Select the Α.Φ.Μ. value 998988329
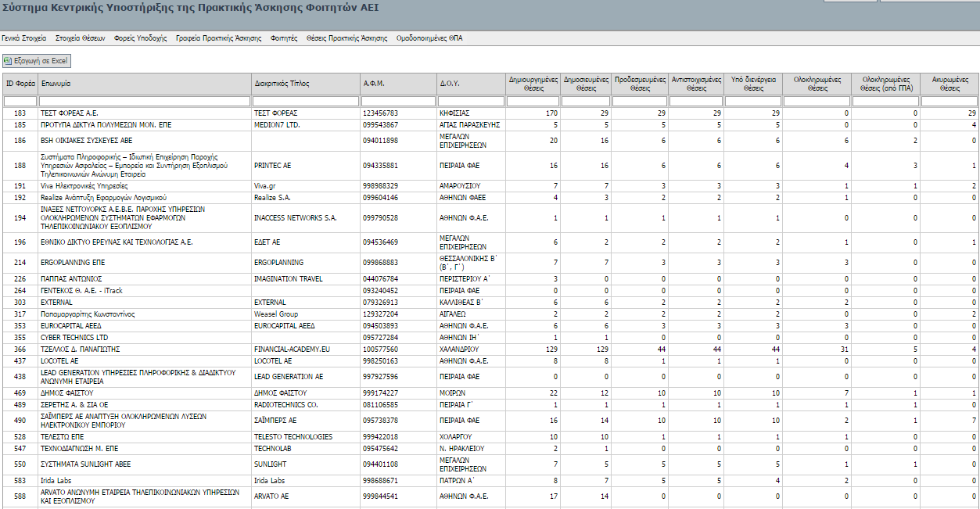 click(398, 186)
